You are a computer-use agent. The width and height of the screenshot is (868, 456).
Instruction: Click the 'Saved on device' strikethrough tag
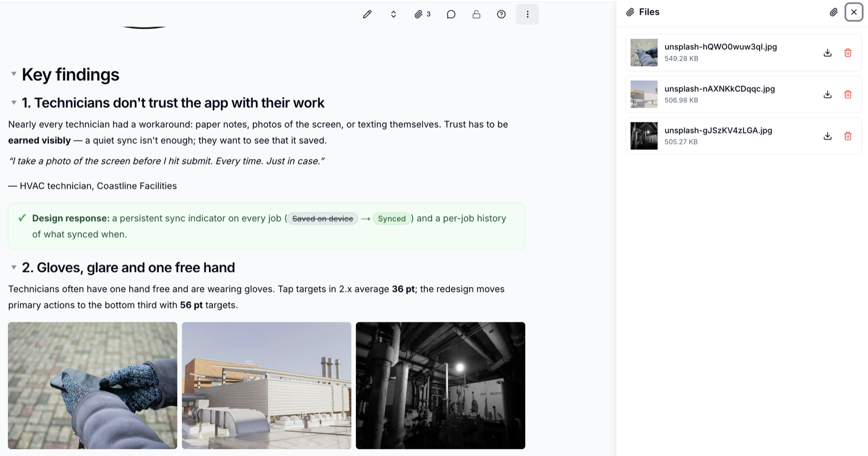pyautogui.click(x=323, y=219)
